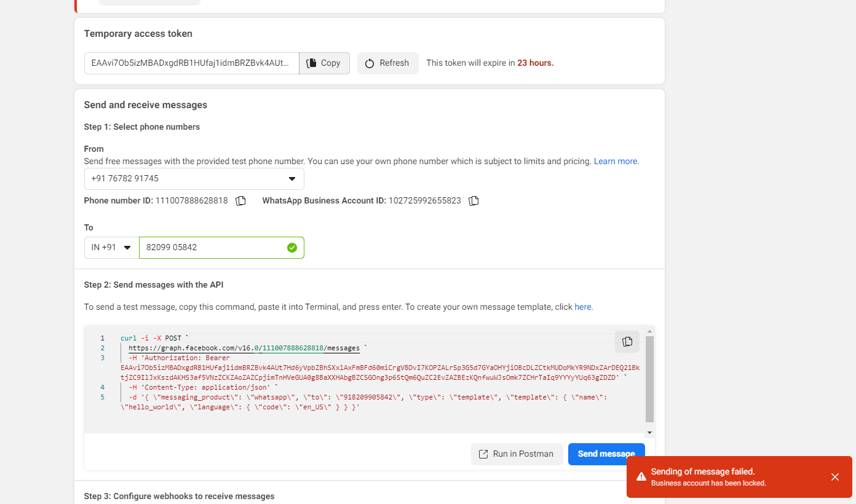Screen dimensions: 856x504
Task: Click the Send message button
Action: (x=606, y=454)
